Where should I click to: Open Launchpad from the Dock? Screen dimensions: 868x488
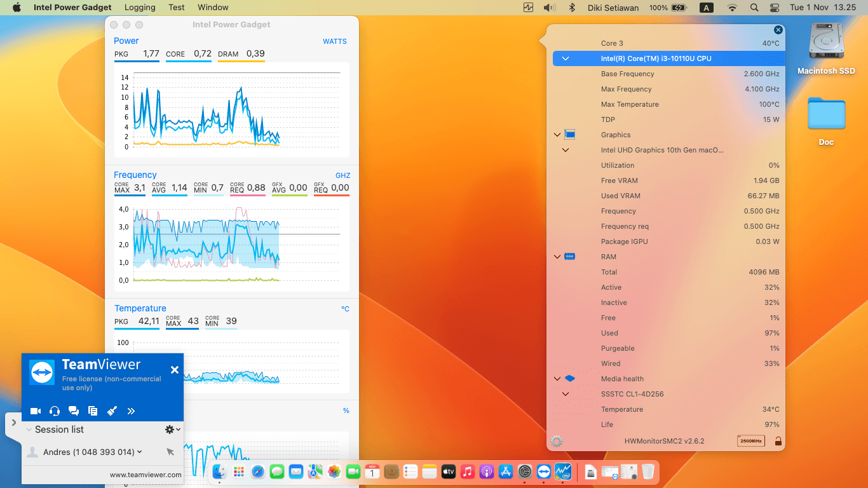(x=238, y=471)
